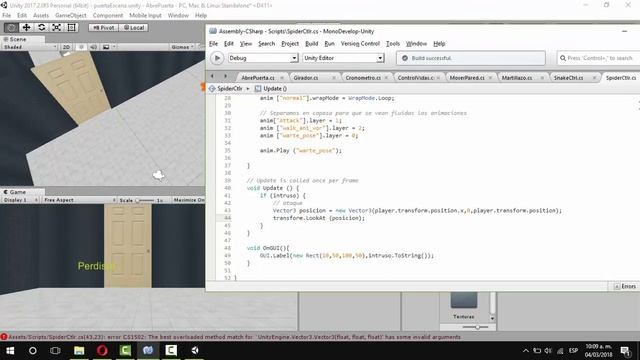This screenshot has width=640, height=360.
Task: Close the MoverPared.cs tab
Action: coord(490,78)
